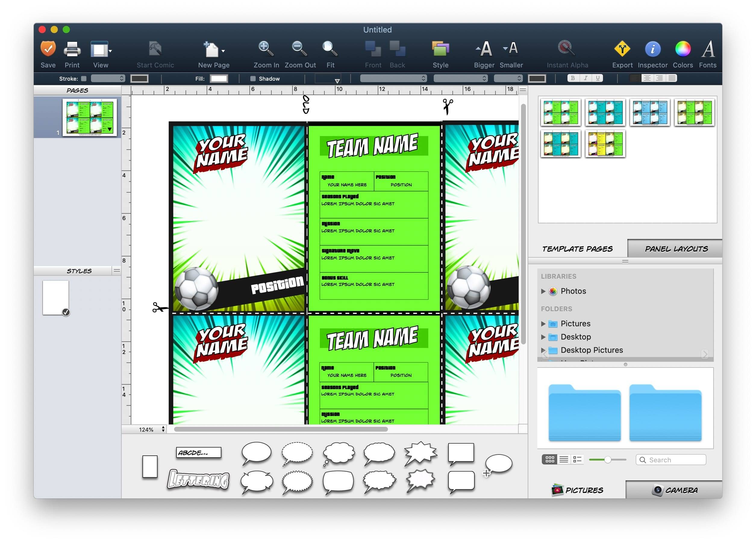The width and height of the screenshot is (756, 543).
Task: Expand the Pictures folder
Action: coord(543,324)
